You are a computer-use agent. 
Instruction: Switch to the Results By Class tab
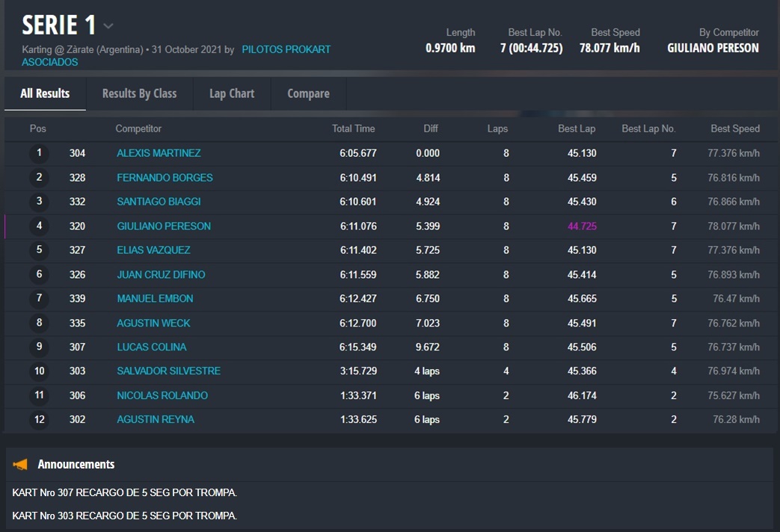(139, 93)
